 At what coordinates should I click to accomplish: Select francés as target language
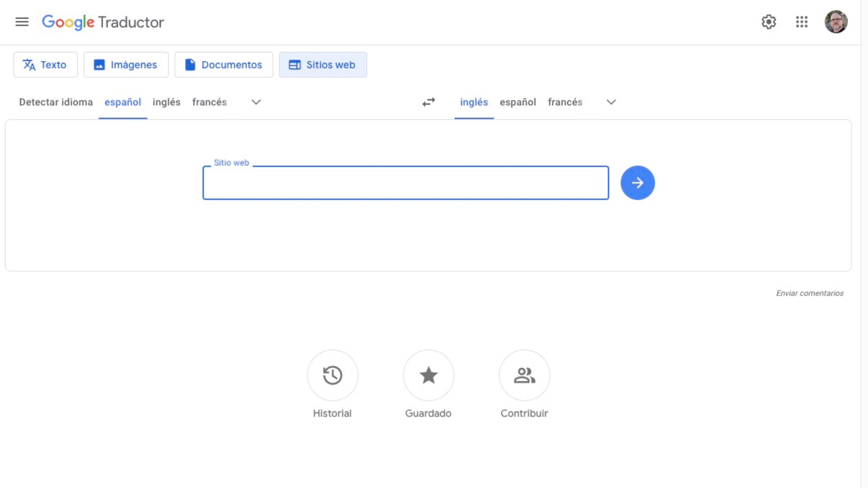point(565,102)
